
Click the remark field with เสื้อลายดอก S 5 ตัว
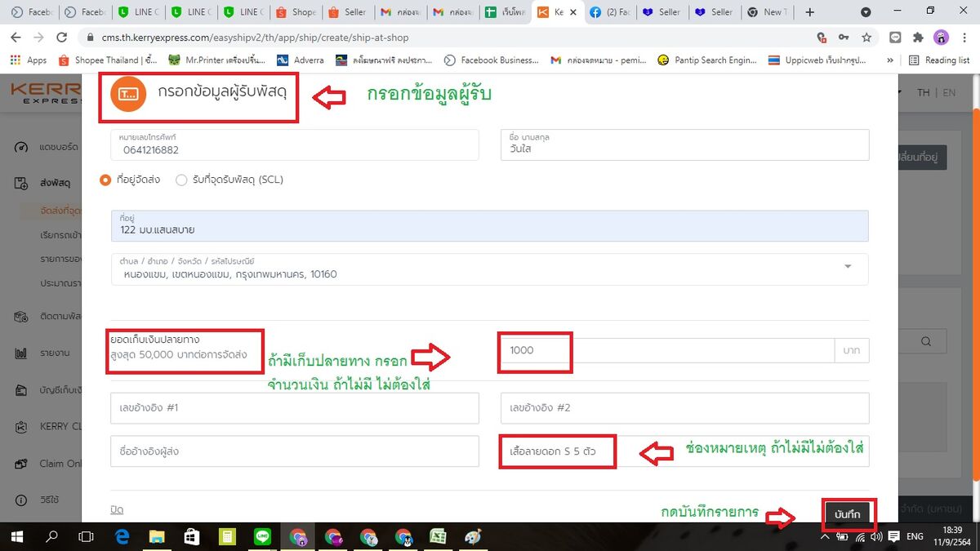(x=684, y=451)
